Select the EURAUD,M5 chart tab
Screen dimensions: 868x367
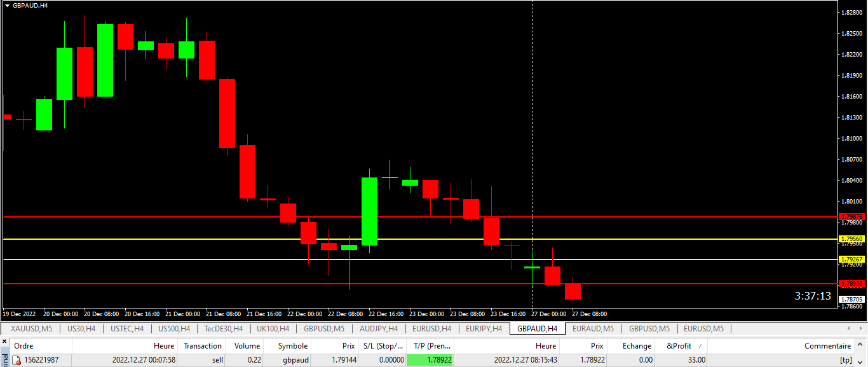[593, 329]
